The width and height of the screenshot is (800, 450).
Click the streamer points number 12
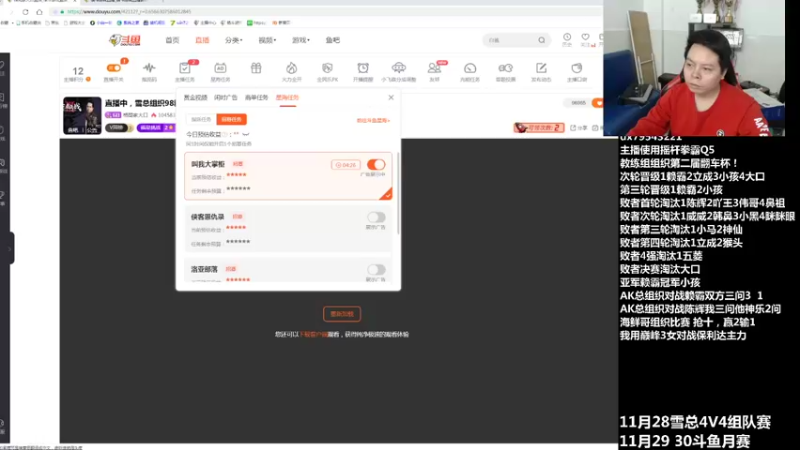click(78, 71)
